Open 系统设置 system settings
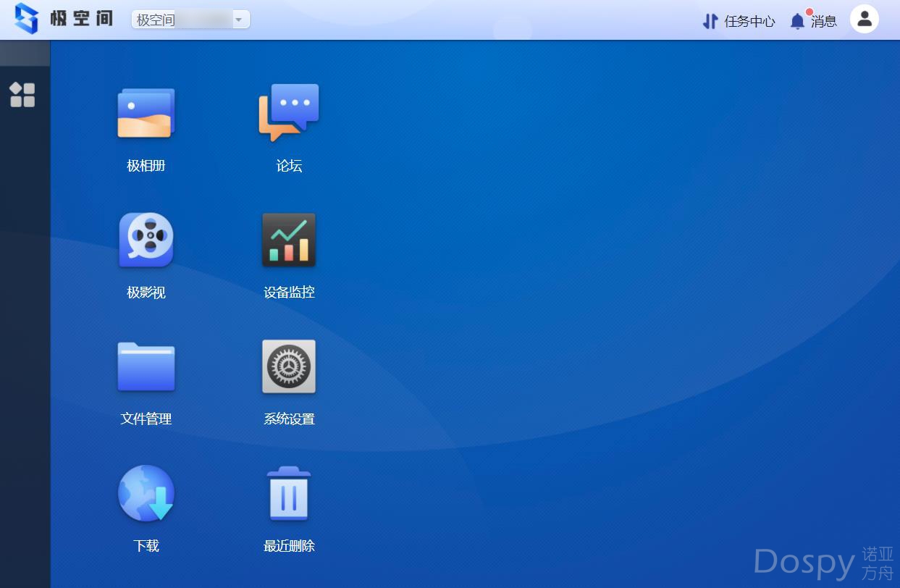This screenshot has width=900, height=588. [289, 366]
